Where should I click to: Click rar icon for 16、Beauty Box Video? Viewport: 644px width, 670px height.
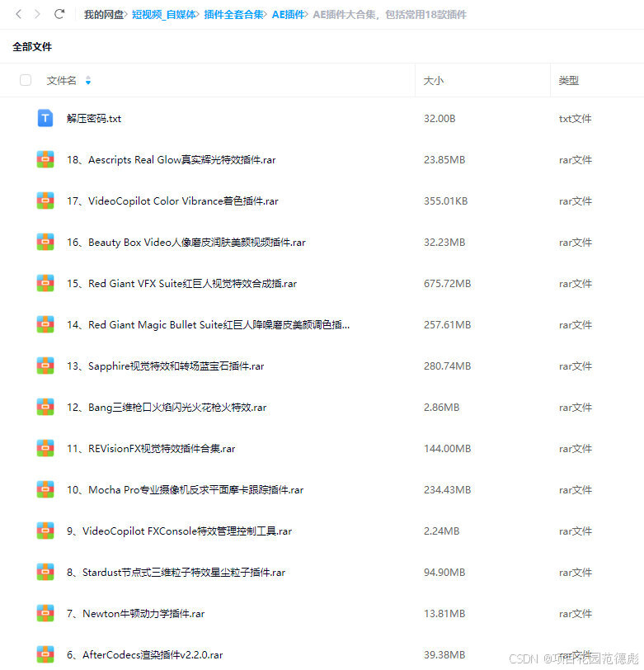tap(45, 242)
